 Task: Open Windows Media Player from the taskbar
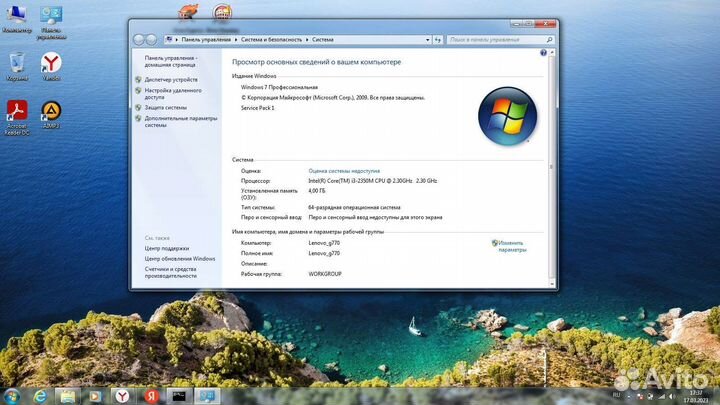95,396
